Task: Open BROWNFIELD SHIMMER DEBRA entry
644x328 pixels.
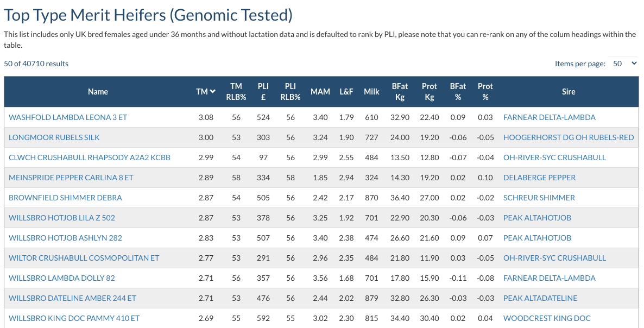Action: coord(65,198)
